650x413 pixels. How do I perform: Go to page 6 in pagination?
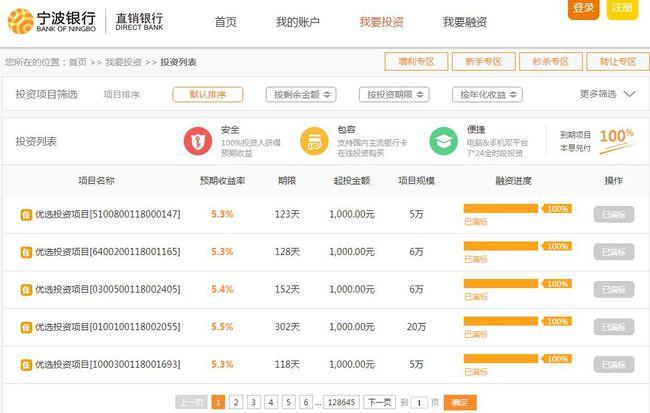point(306,402)
